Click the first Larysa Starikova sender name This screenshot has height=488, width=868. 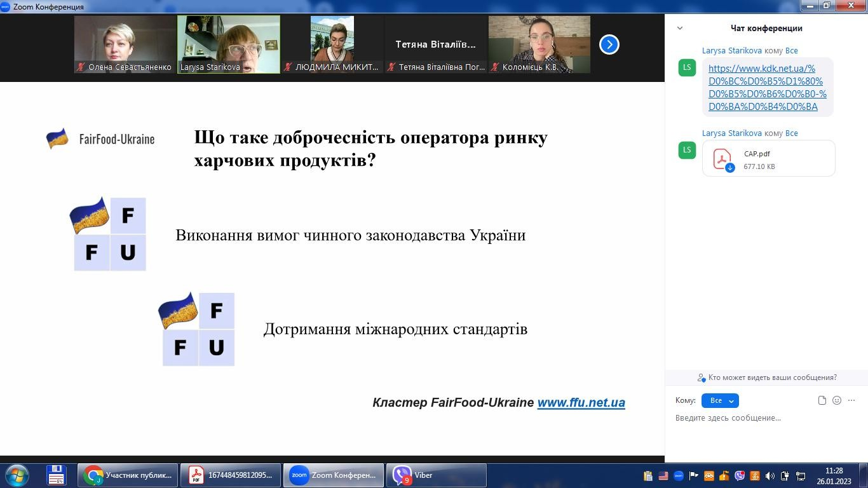pyautogui.click(x=731, y=50)
